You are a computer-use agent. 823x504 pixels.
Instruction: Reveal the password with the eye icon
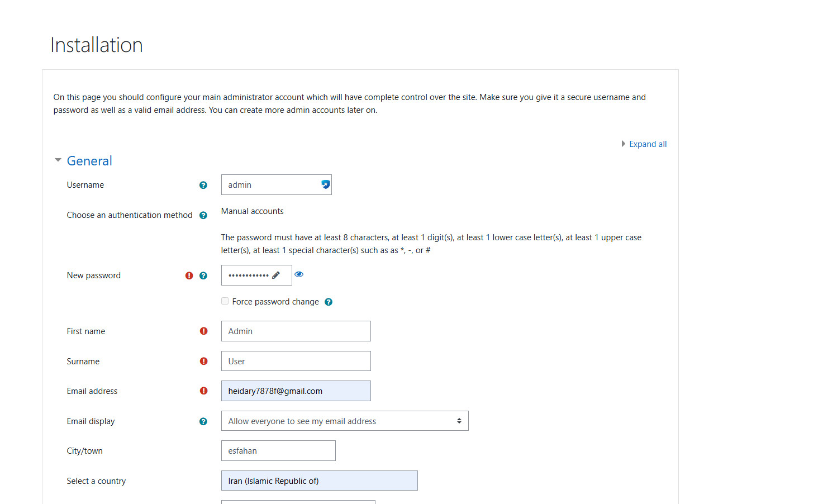(299, 274)
